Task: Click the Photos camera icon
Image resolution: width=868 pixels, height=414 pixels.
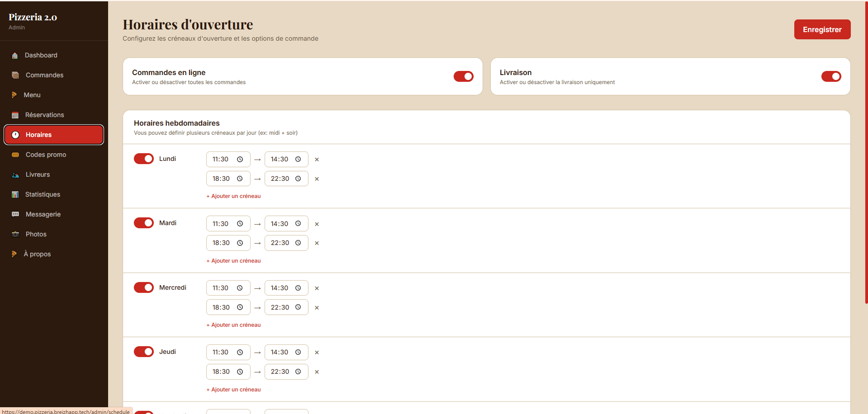Action: (x=15, y=234)
